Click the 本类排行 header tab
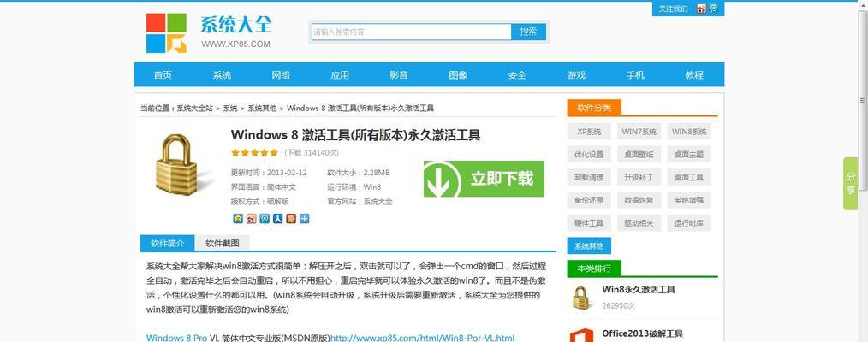 [x=594, y=268]
